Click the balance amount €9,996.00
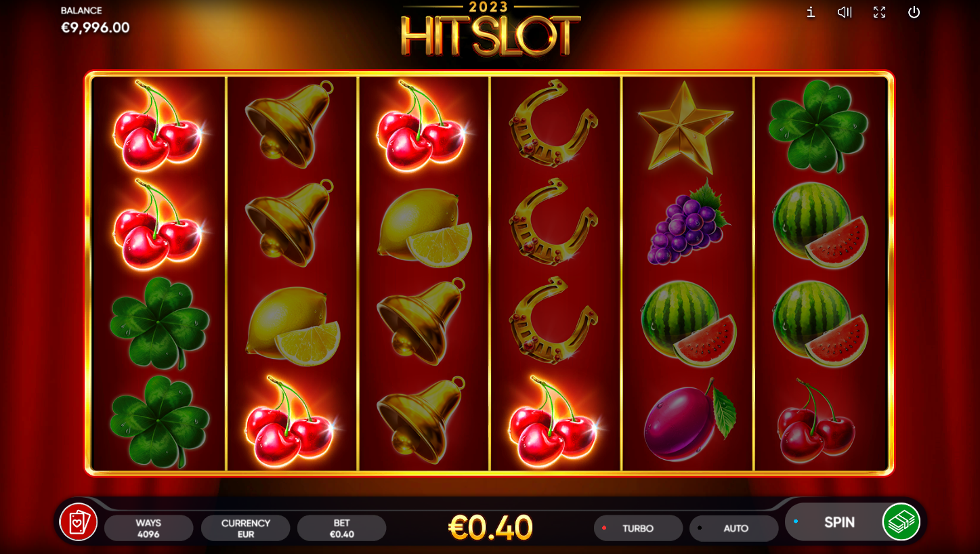 [95, 28]
